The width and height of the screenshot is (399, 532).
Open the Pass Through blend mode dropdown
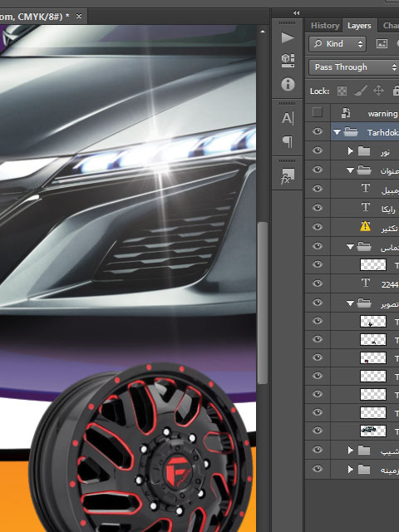point(354,67)
